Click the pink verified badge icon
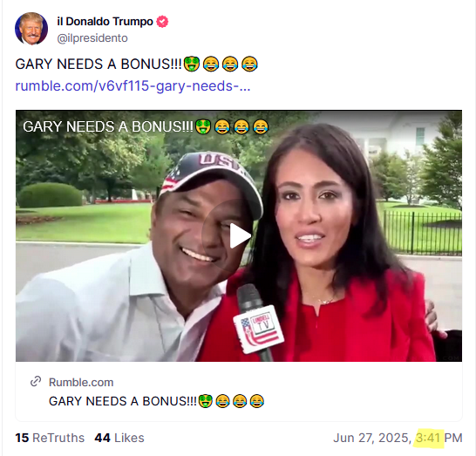The width and height of the screenshot is (476, 456). coord(162,22)
